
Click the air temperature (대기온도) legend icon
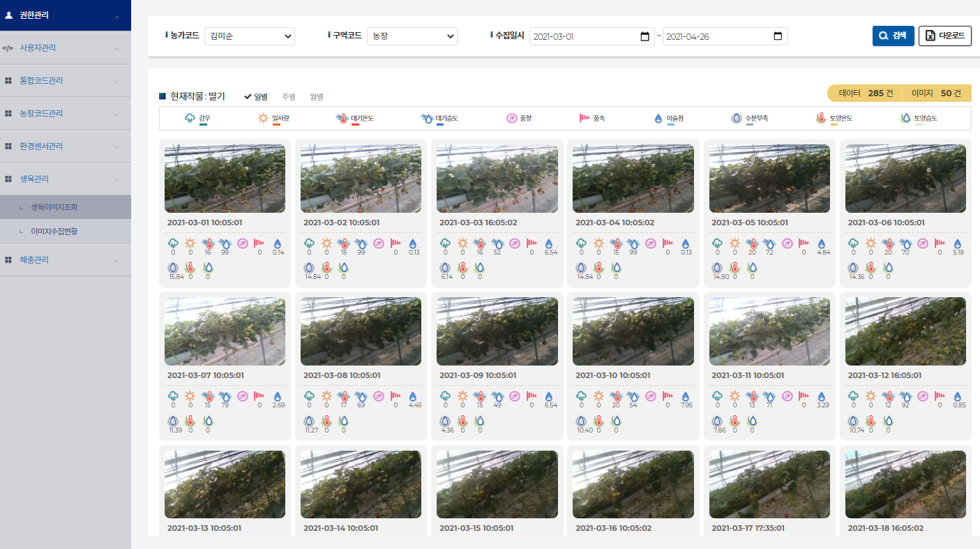pyautogui.click(x=342, y=118)
